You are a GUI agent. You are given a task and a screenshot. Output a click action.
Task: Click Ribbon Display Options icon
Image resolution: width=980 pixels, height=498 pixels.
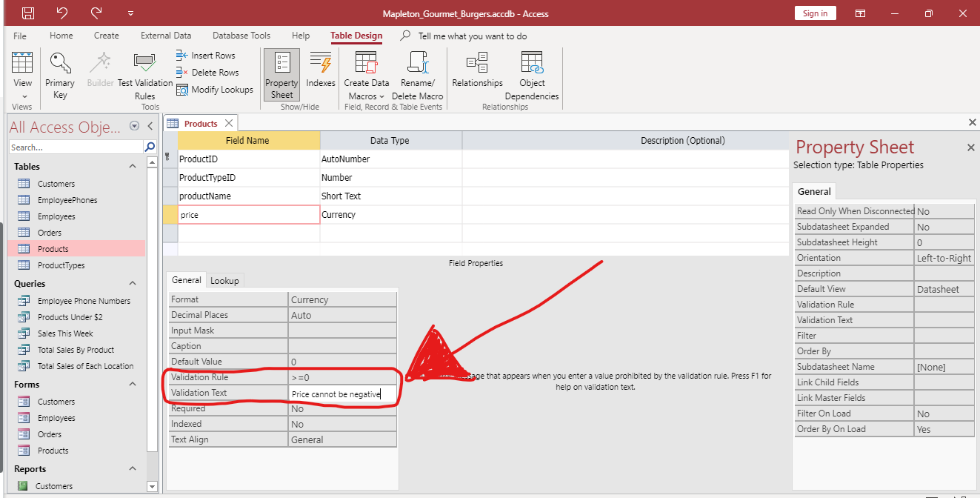pos(860,13)
